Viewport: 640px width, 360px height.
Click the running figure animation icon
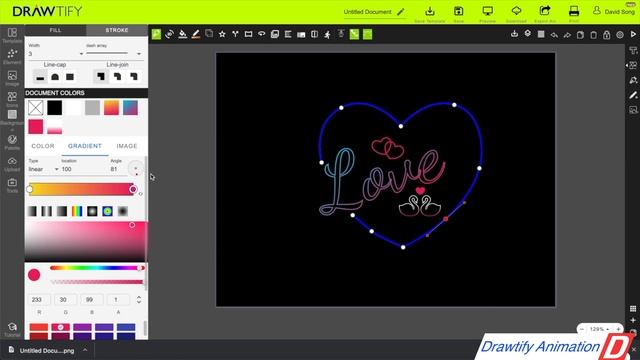pyautogui.click(x=327, y=34)
